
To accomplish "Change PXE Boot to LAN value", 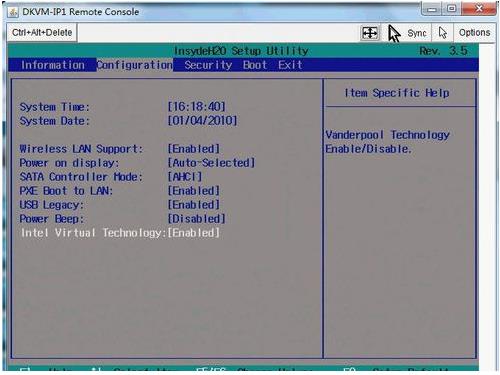I will (x=194, y=191).
